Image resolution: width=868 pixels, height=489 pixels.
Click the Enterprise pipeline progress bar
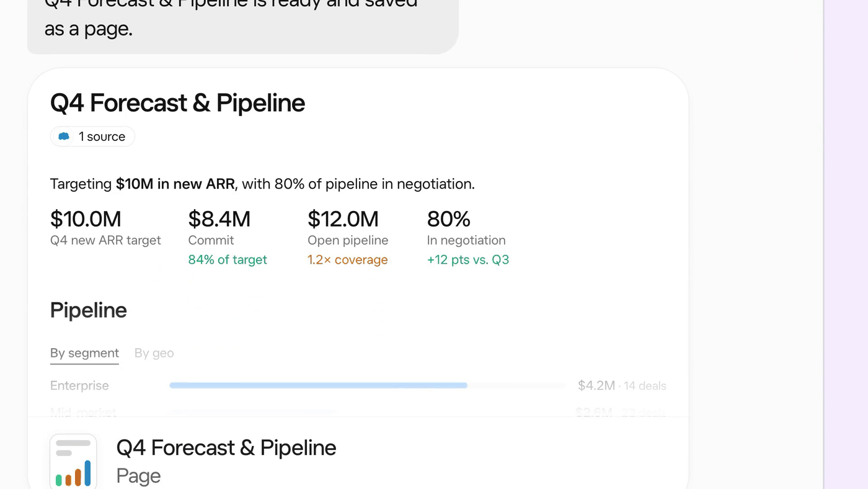click(x=366, y=385)
